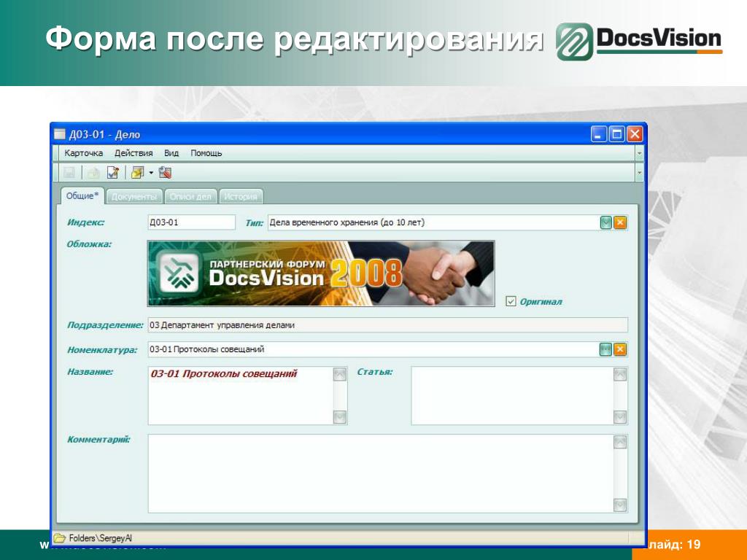The width and height of the screenshot is (747, 560).
Task: Click Folders\SergeyAl status bar path
Action: pos(101,538)
